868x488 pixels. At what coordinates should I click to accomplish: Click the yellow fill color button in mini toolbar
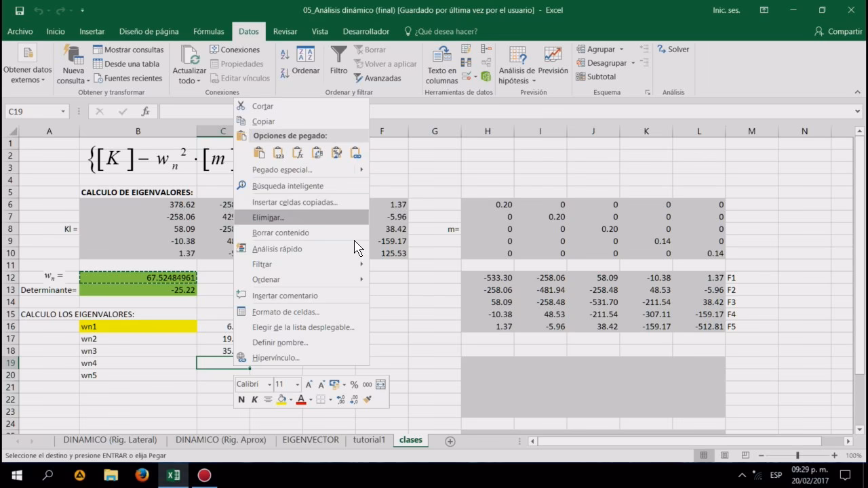pyautogui.click(x=281, y=400)
